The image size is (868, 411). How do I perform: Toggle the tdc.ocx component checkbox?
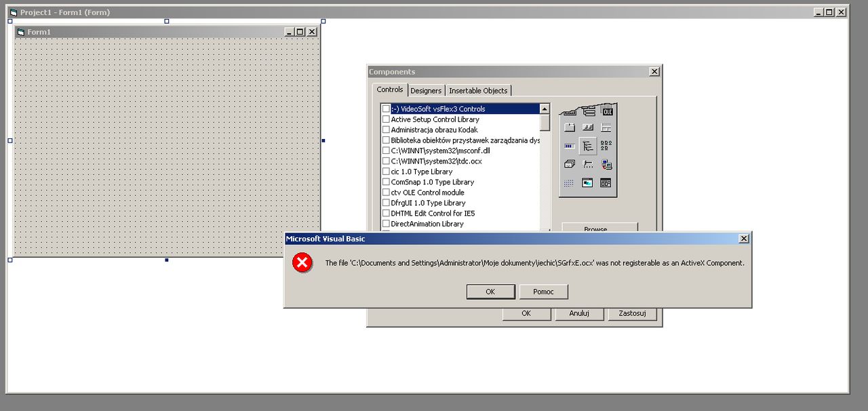tap(386, 161)
